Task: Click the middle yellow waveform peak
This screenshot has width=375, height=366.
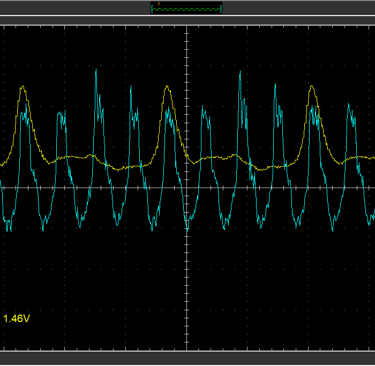Action: click(167, 87)
